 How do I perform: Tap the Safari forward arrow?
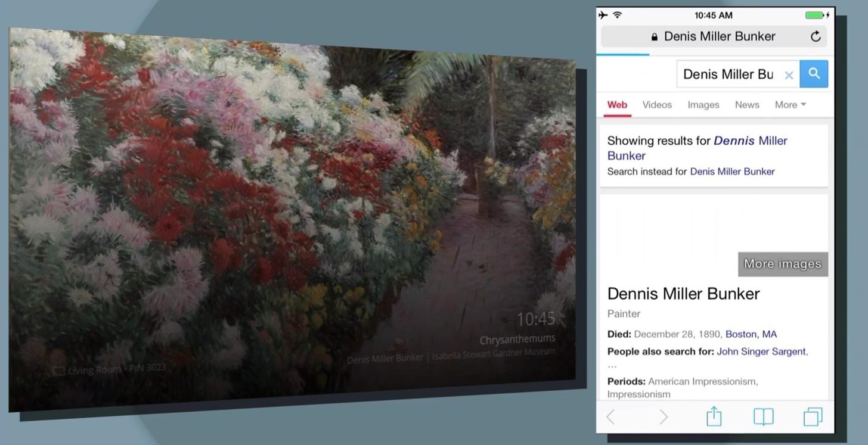[663, 417]
